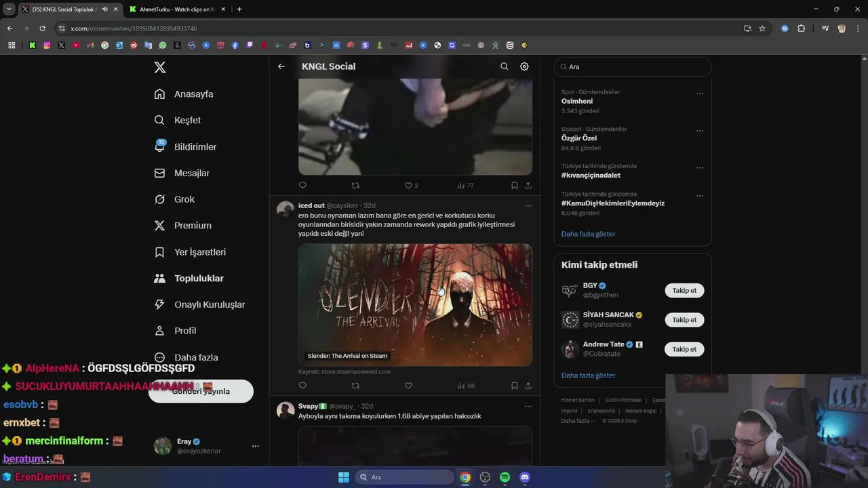Repost the iced out Slender post
Image resolution: width=868 pixels, height=488 pixels.
[355, 386]
